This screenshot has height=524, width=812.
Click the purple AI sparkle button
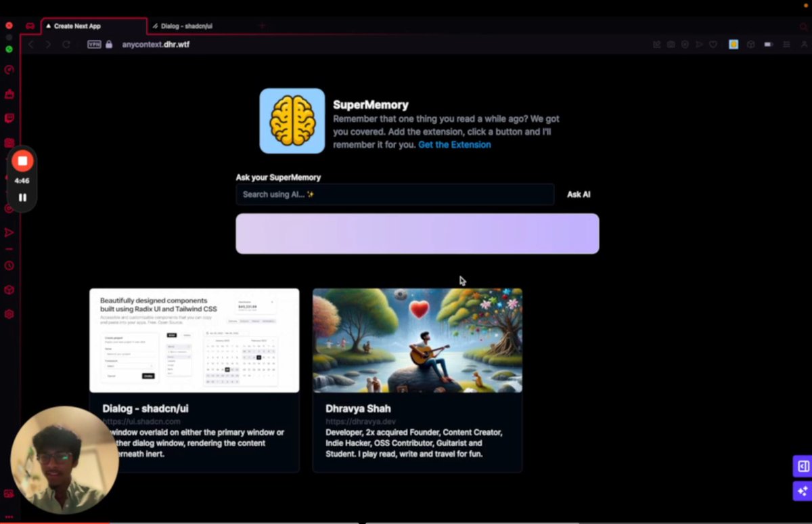pos(803,491)
